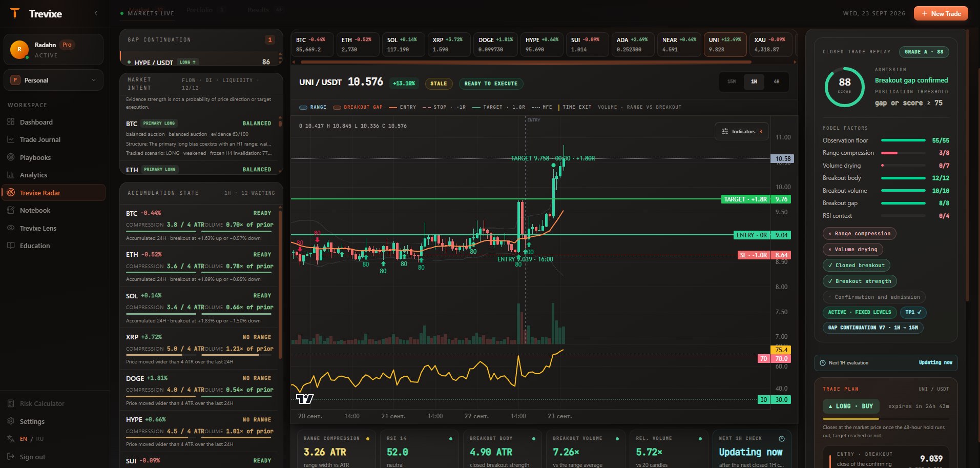Screen dimensions: 980x468
Task: Click the Indicators sliders icon
Action: [725, 132]
